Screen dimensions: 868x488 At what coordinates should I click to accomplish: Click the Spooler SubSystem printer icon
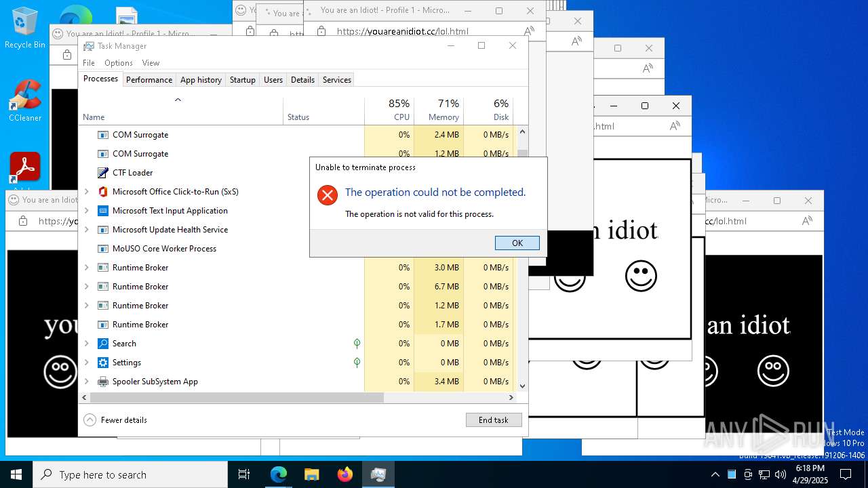(103, 382)
